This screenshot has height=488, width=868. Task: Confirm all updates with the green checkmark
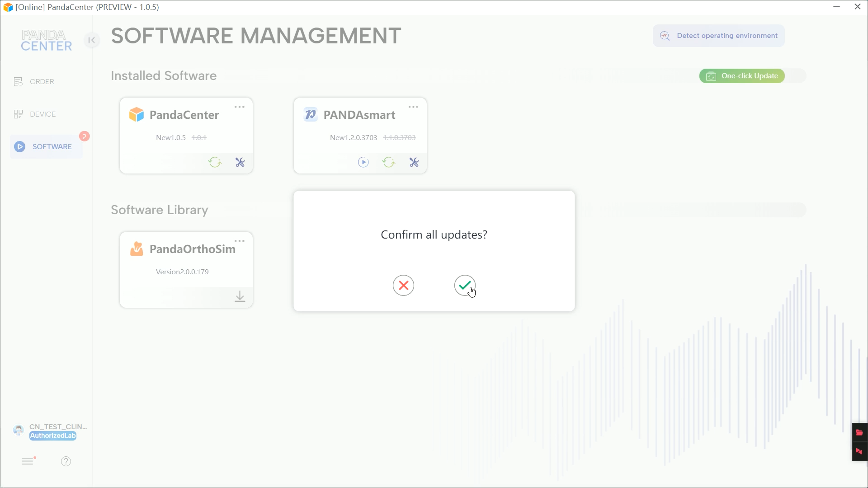click(465, 286)
